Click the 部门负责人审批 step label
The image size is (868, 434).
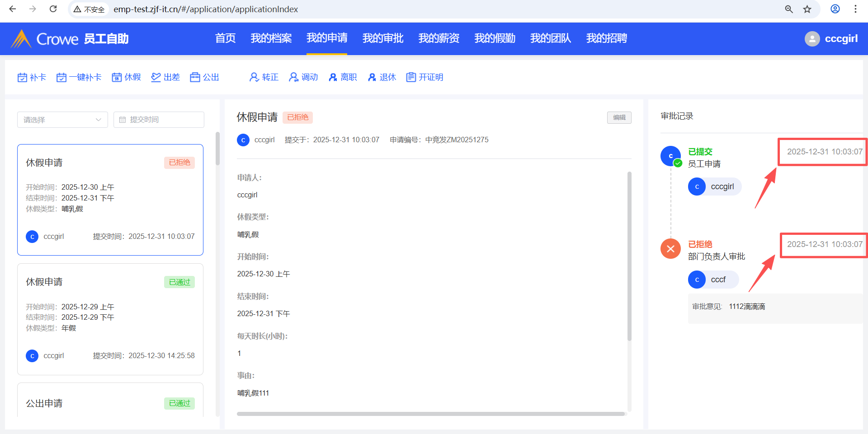(x=717, y=257)
